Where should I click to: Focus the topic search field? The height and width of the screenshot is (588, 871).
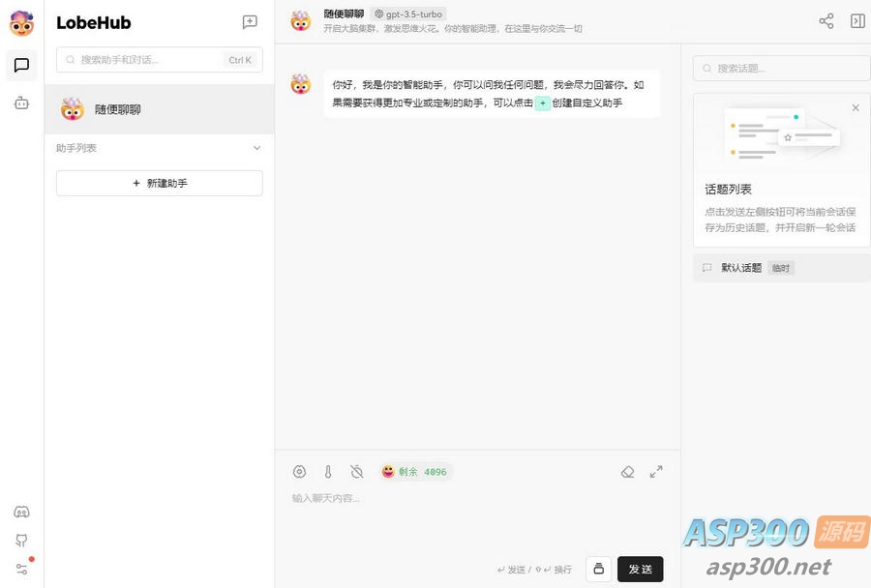[782, 69]
